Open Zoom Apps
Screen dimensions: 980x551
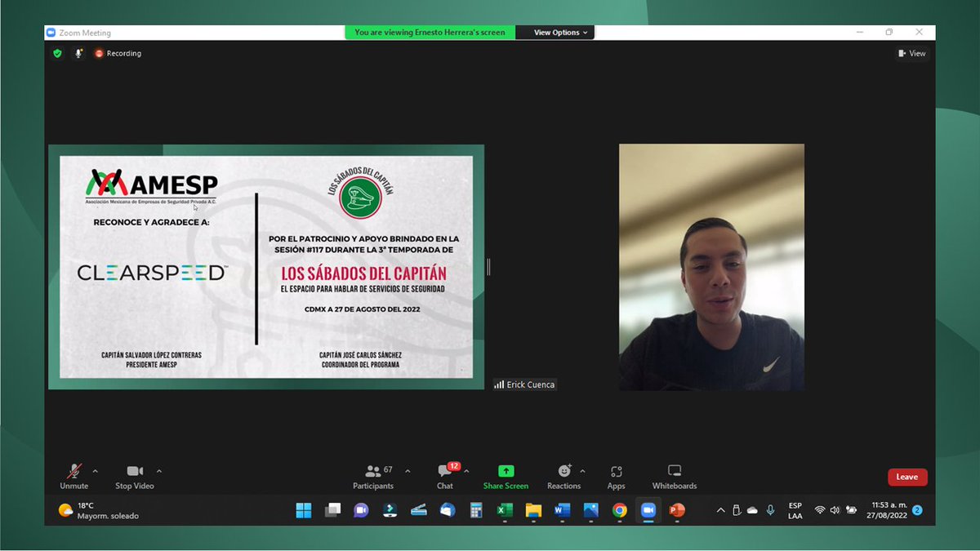click(x=617, y=477)
